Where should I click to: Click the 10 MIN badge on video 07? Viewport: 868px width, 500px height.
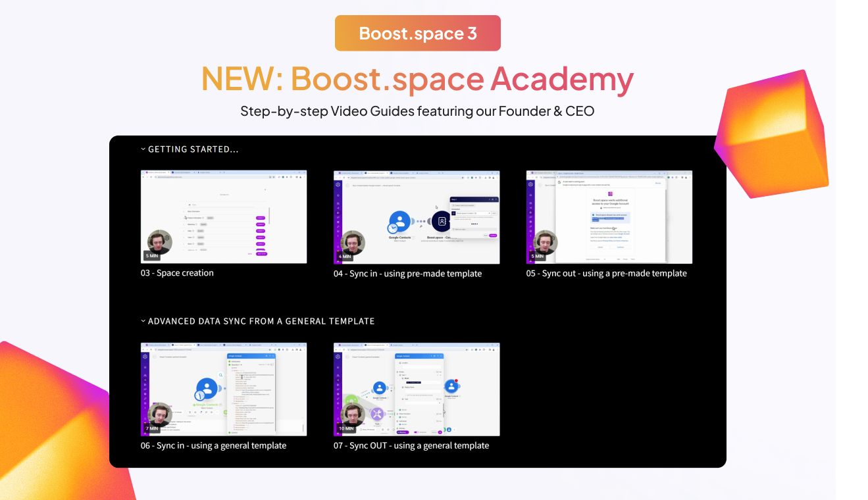tap(346, 428)
